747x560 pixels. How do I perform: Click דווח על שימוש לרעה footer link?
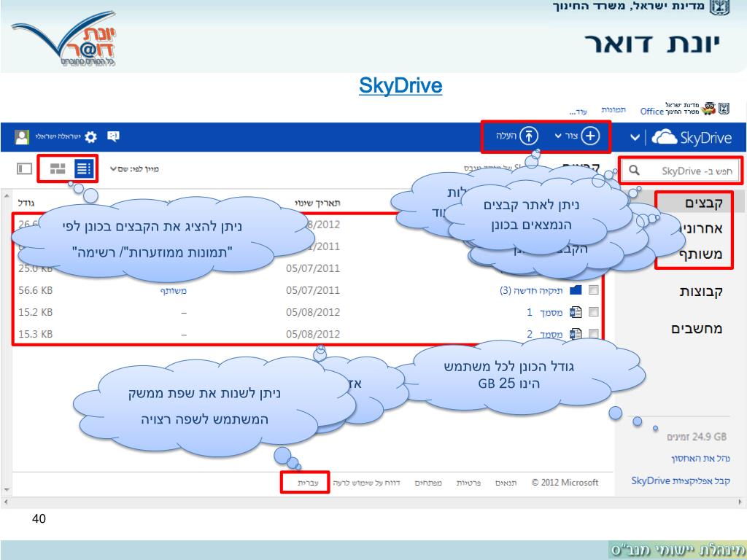366,483
